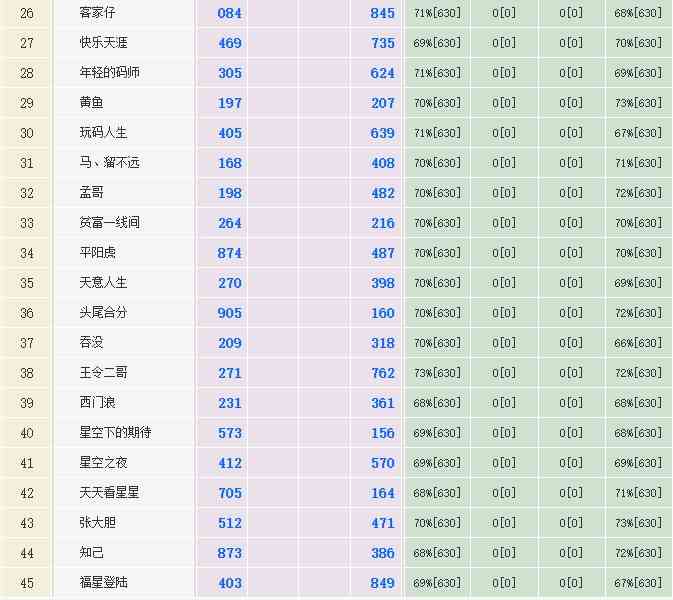Click the blue number 849 for 福星登陆
This screenshot has width=673, height=600.
(x=383, y=583)
